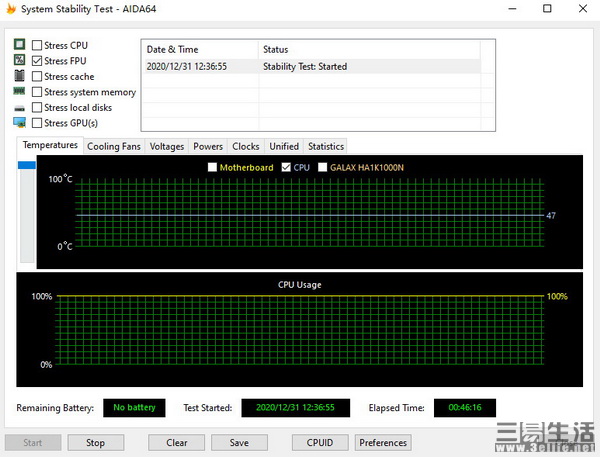Click the CPU chip icon beside Stress CPU
The image size is (600, 457).
tap(19, 45)
